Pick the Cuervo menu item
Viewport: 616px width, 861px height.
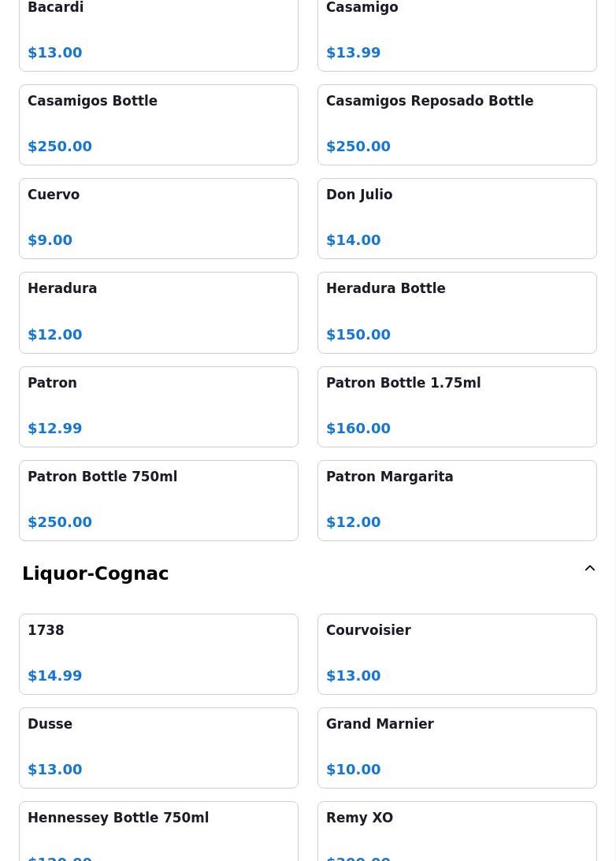[158, 218]
